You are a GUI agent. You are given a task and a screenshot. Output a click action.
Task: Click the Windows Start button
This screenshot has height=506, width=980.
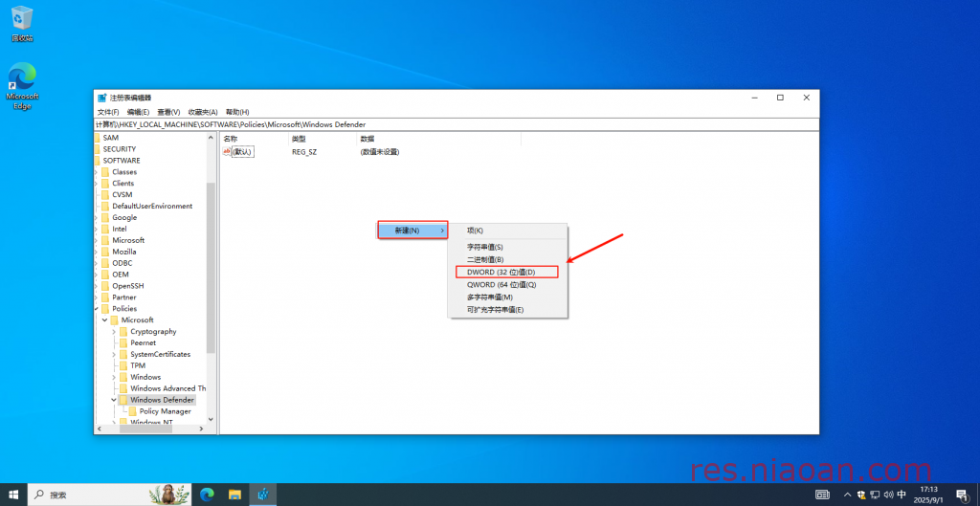click(13, 495)
